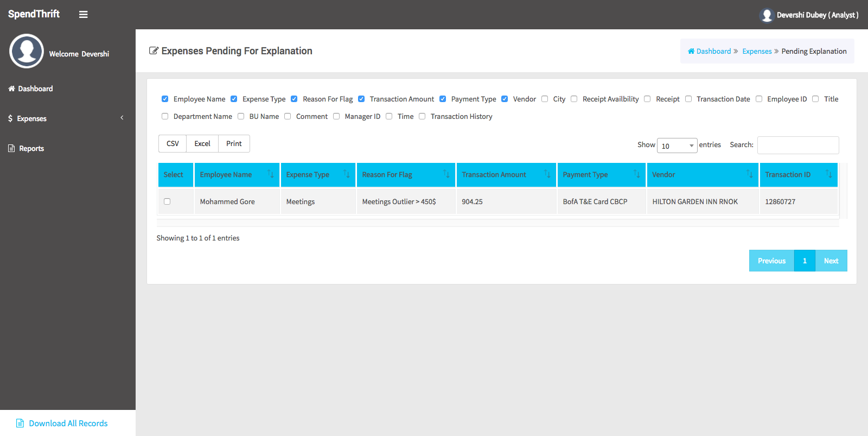Select the Mohammed Gore row checkbox

pos(167,201)
